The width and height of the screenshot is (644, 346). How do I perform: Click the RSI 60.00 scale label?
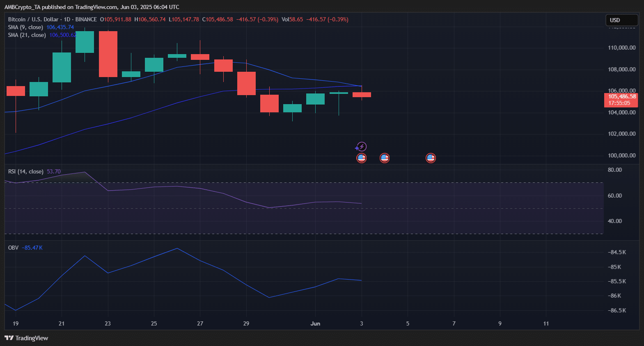[x=615, y=196]
